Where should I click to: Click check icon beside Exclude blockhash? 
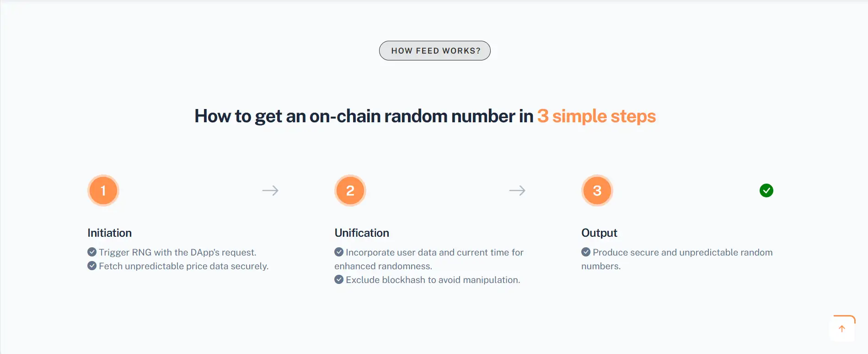click(x=339, y=280)
